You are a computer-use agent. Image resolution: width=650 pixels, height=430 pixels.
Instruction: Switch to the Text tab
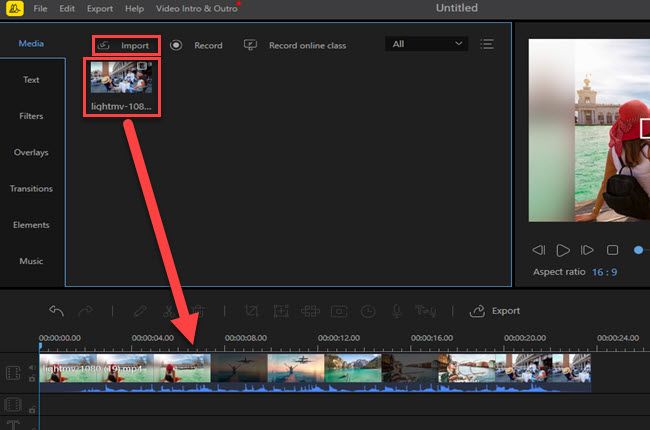[x=31, y=80]
